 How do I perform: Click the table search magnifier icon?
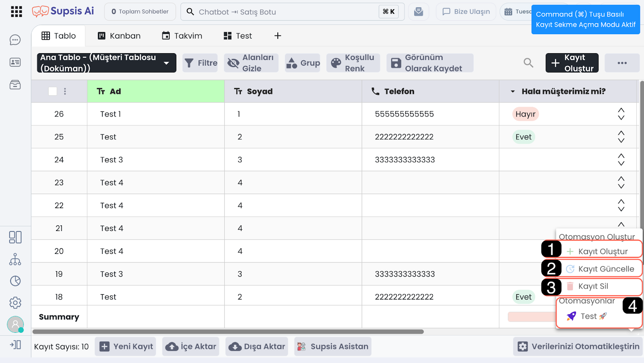[528, 63]
